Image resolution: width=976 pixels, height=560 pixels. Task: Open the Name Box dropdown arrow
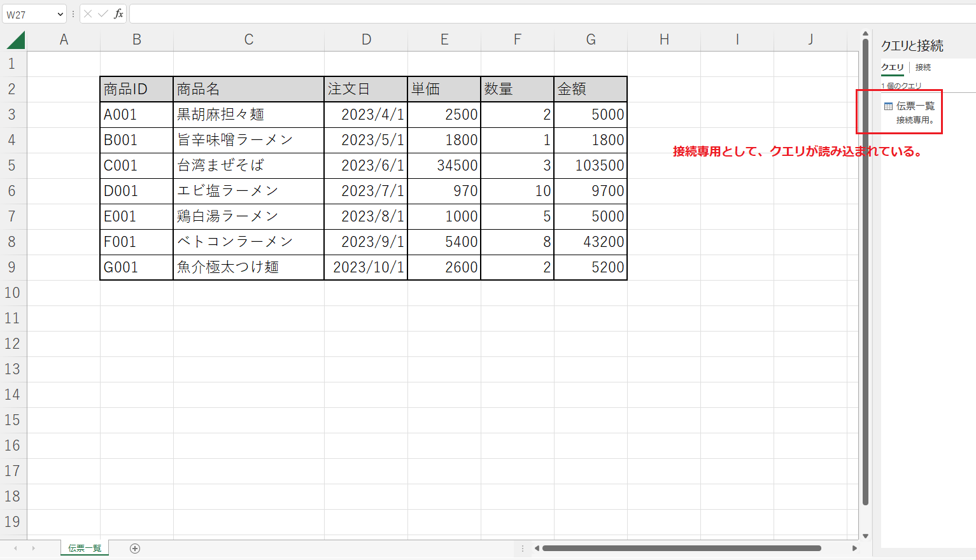pyautogui.click(x=60, y=14)
